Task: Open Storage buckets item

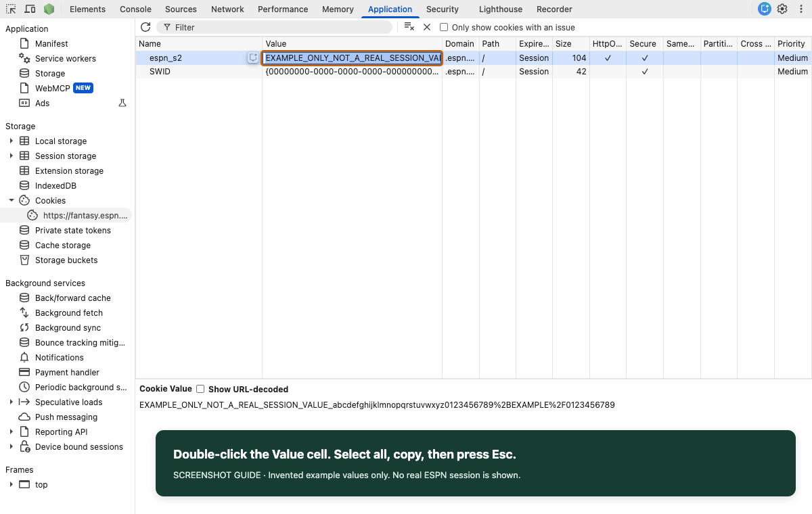Action: (66, 260)
